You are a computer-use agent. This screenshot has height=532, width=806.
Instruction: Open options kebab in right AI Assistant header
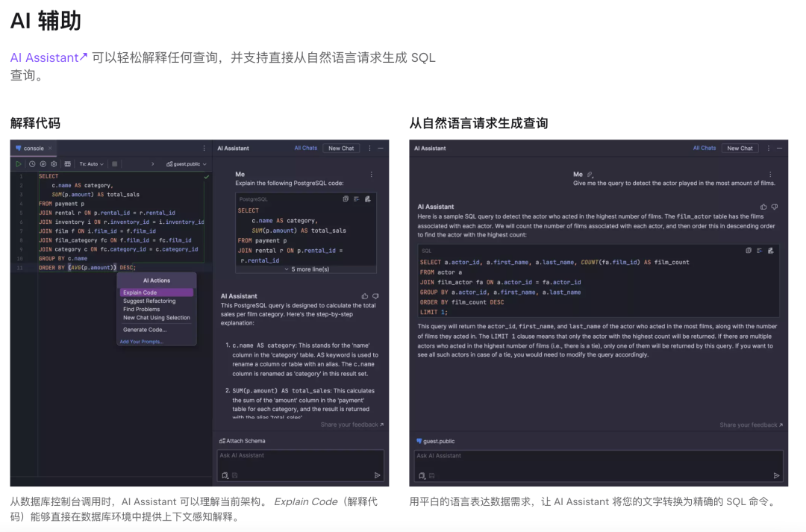(x=769, y=148)
